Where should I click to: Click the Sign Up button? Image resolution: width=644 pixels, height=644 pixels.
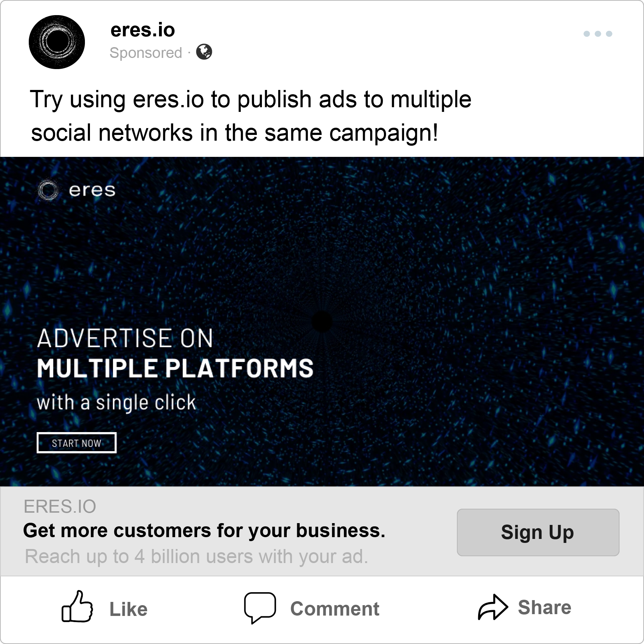pyautogui.click(x=538, y=532)
